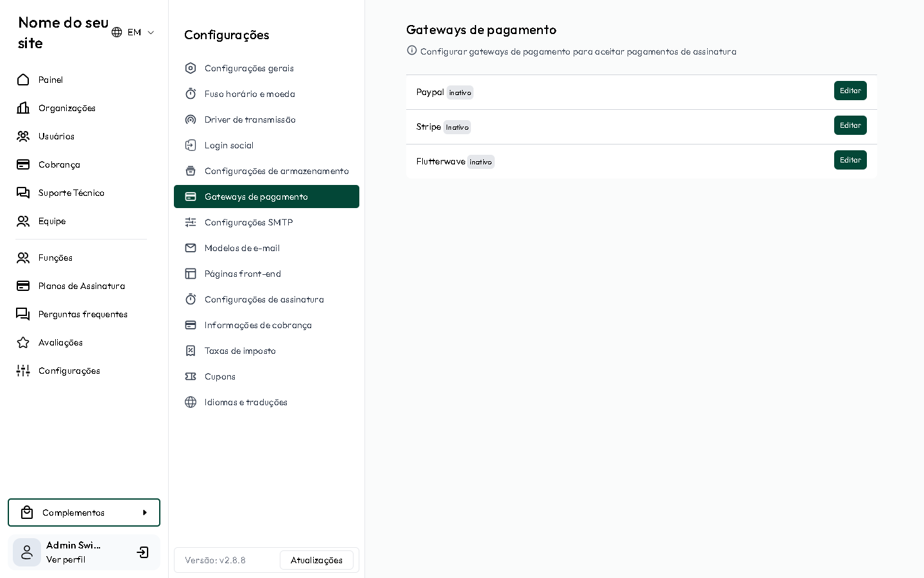Click the globe language icon
Viewport: 924px width, 578px height.
[117, 32]
